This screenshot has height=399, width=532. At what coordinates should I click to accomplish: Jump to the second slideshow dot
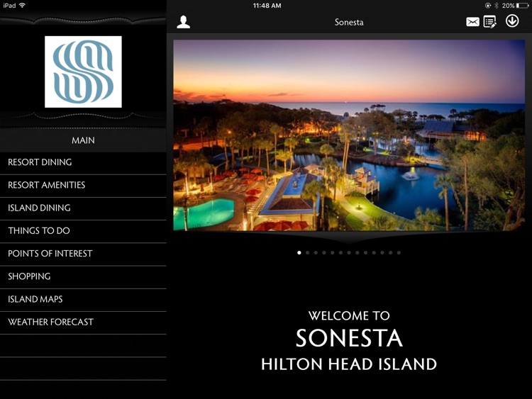tap(307, 252)
